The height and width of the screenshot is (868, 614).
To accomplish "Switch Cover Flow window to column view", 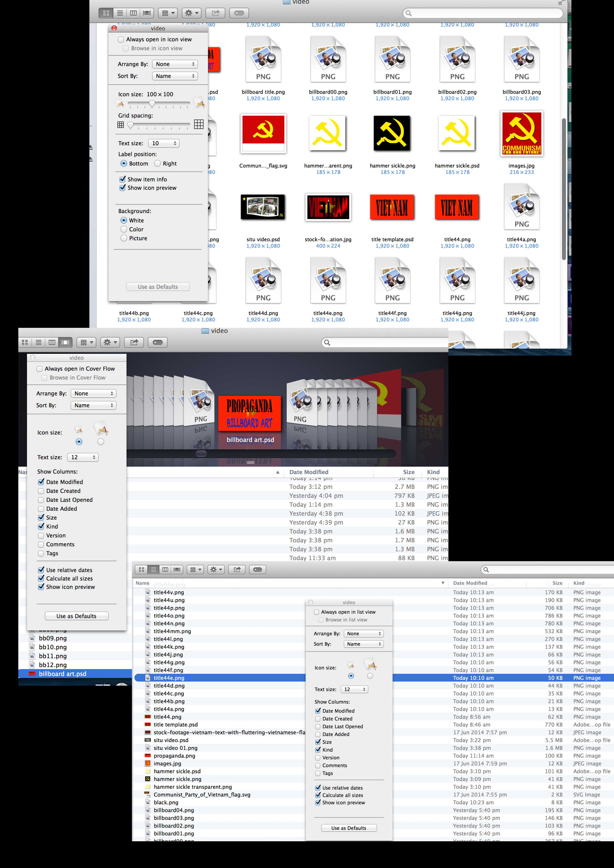I will pos(52,342).
